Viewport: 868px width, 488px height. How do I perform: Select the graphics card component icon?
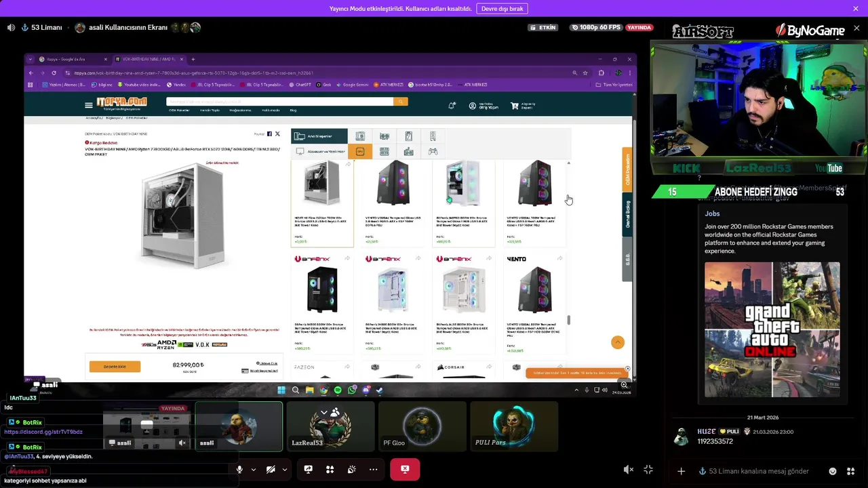(384, 136)
